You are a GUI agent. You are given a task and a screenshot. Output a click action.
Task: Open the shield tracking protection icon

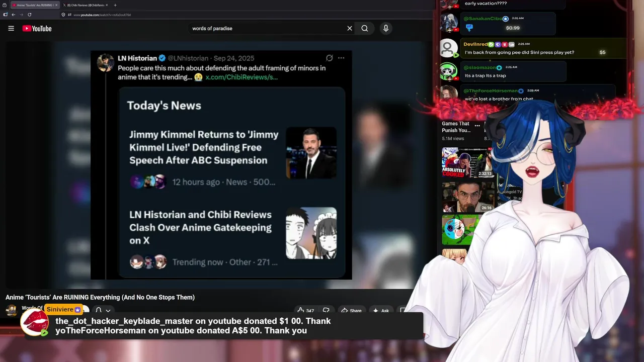point(63,15)
